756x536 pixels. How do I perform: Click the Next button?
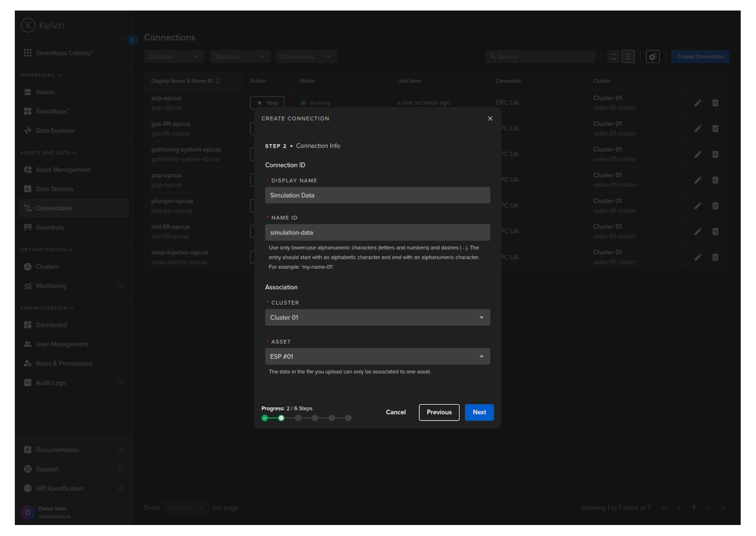(x=479, y=413)
